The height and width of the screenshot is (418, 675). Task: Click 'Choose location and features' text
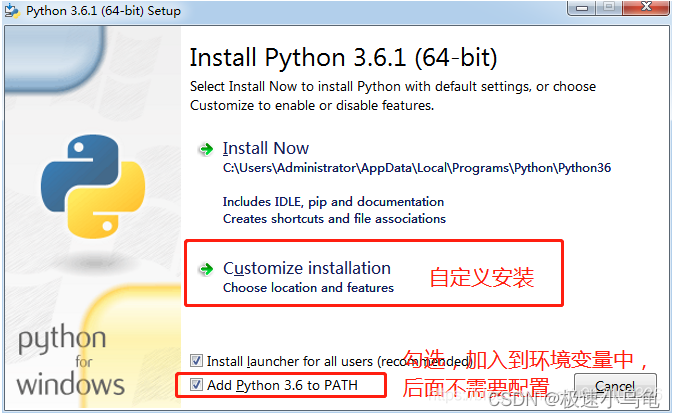308,288
